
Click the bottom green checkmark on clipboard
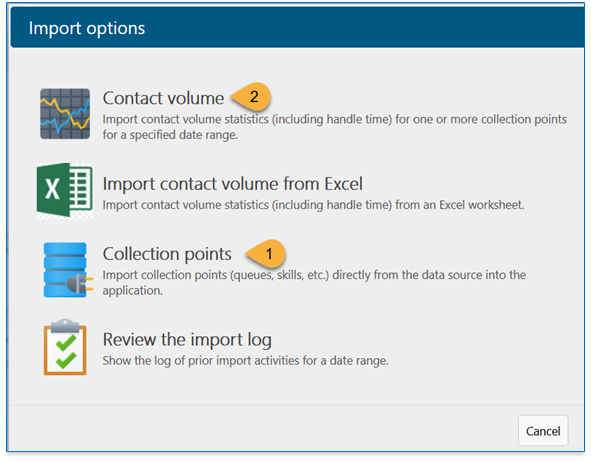pos(66,360)
